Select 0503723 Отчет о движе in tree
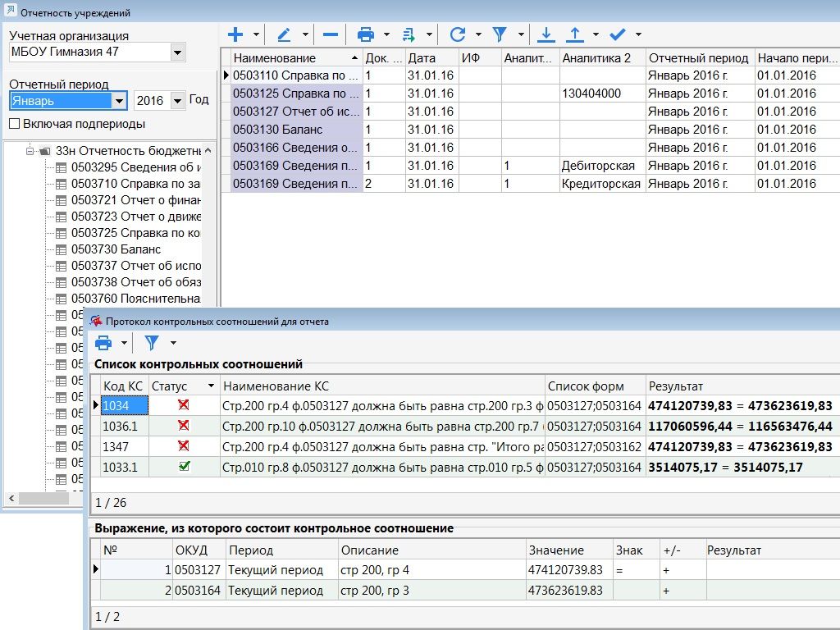 (x=136, y=217)
